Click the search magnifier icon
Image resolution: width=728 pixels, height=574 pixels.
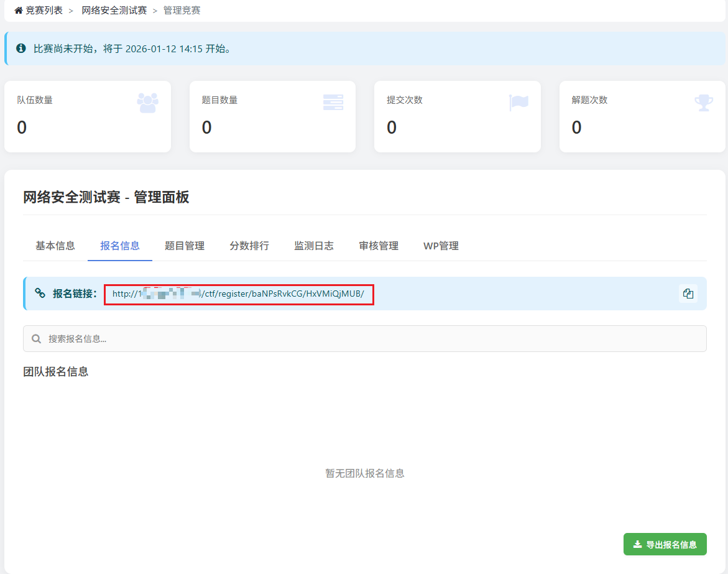point(37,339)
